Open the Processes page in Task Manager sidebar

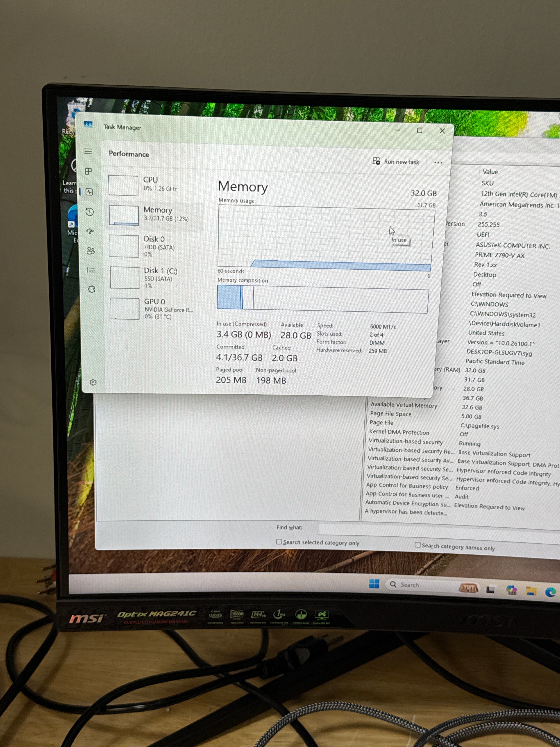tap(89, 171)
